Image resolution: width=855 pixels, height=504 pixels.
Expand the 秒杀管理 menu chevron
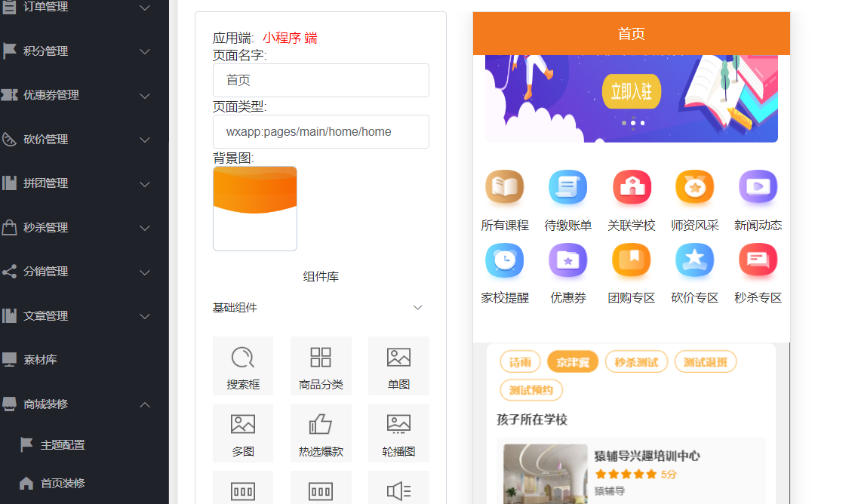[x=144, y=228]
